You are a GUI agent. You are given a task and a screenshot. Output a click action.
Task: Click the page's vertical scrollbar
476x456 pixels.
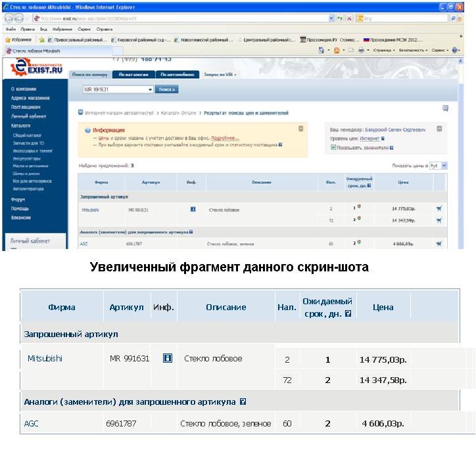pos(460,154)
